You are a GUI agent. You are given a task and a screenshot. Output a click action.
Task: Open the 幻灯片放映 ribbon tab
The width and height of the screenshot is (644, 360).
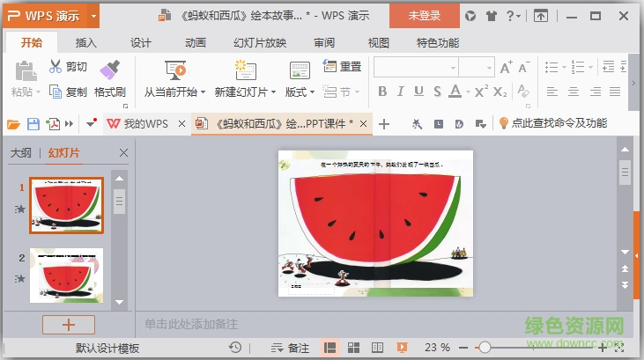pyautogui.click(x=260, y=43)
